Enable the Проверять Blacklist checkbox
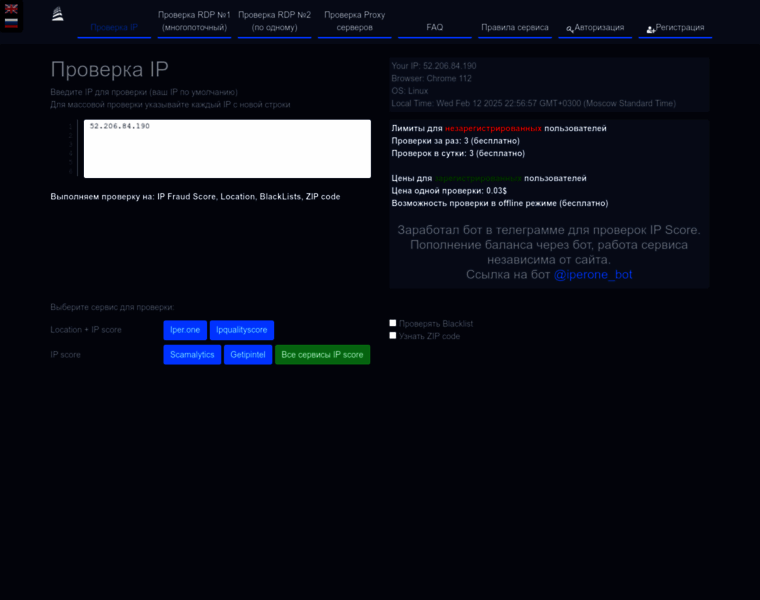 (x=393, y=323)
